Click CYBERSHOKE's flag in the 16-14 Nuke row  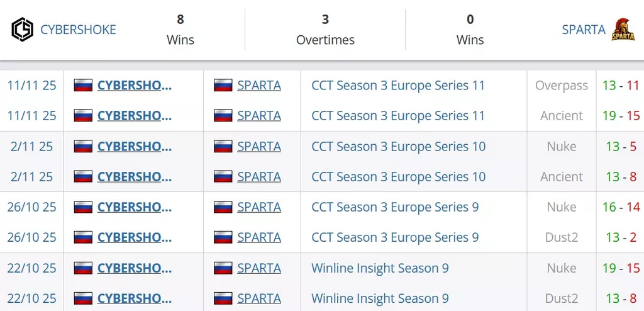tap(83, 207)
